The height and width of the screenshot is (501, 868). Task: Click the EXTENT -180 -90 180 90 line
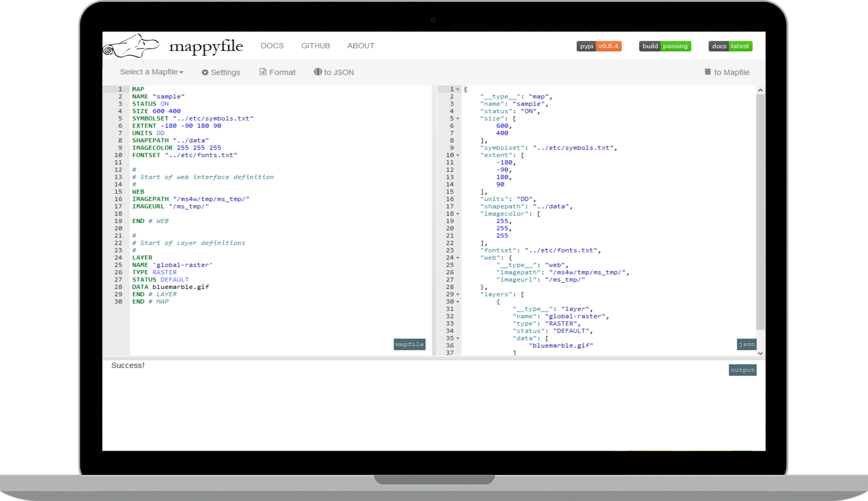(177, 126)
